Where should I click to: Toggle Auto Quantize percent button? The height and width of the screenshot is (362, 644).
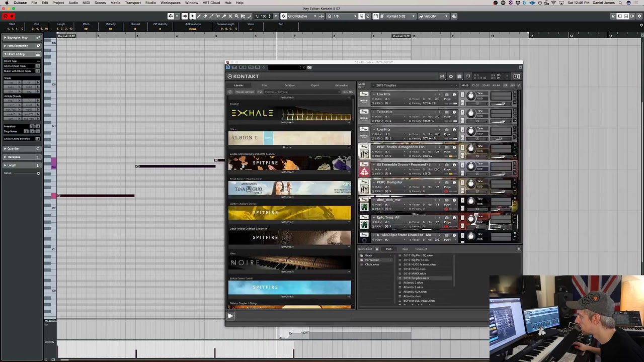pos(362,16)
